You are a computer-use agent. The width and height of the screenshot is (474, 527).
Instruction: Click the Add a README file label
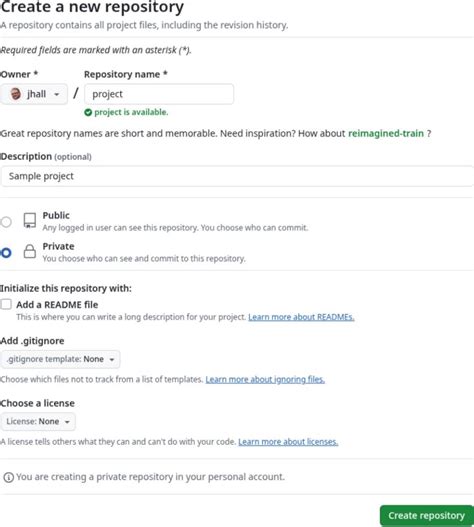click(57, 305)
